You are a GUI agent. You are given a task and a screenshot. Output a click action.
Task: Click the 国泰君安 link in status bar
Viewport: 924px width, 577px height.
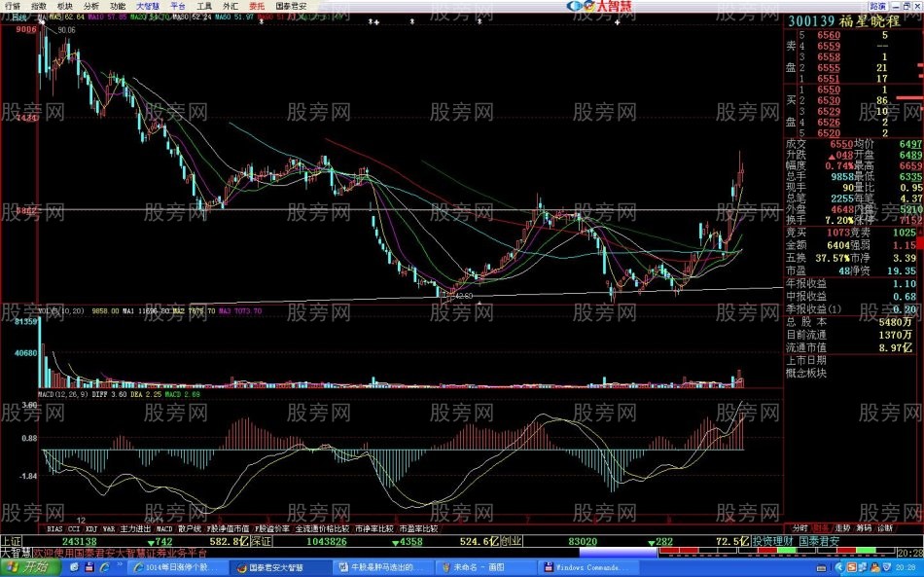820,541
